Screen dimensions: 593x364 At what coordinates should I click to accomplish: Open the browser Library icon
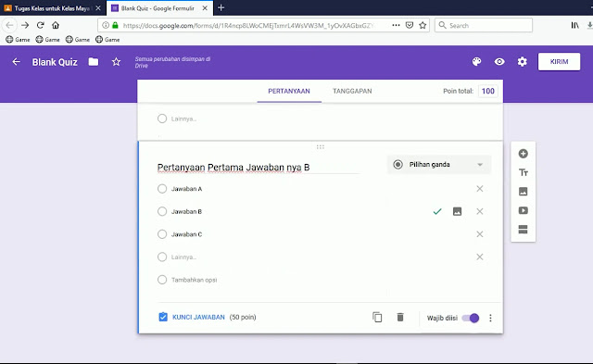click(574, 25)
